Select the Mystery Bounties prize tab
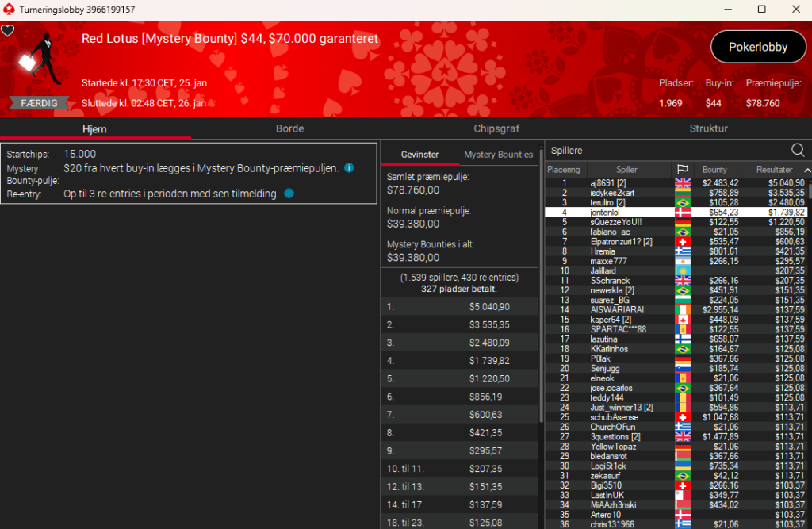Image resolution: width=812 pixels, height=529 pixels. point(498,155)
